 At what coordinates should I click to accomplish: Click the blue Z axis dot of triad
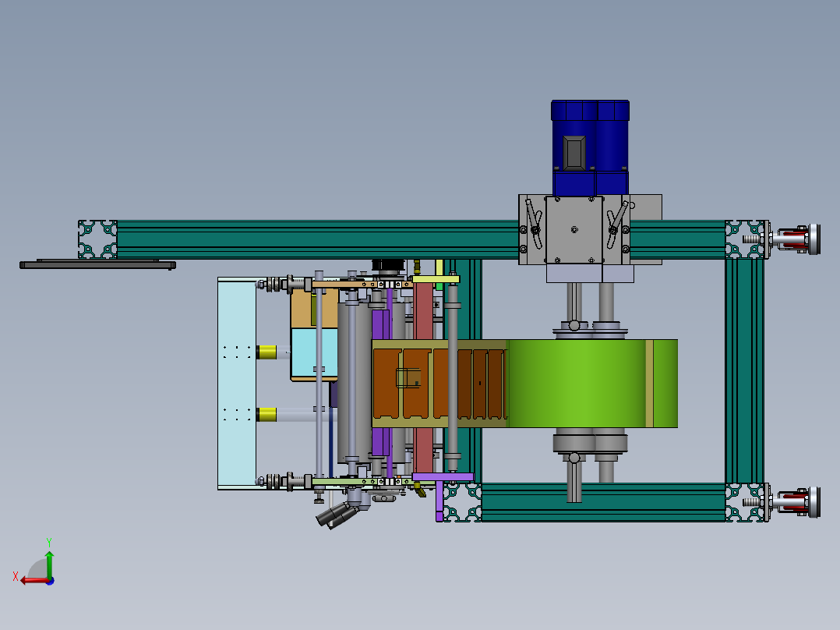(50, 581)
